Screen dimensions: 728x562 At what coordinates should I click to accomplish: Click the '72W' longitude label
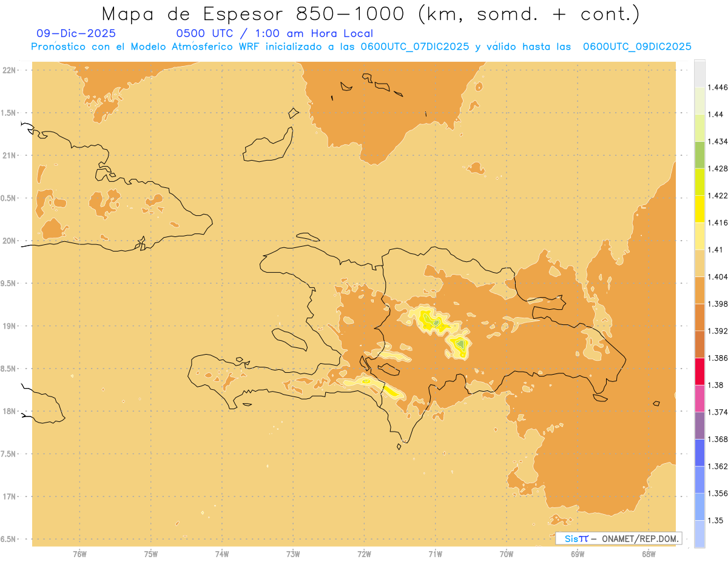pyautogui.click(x=364, y=554)
